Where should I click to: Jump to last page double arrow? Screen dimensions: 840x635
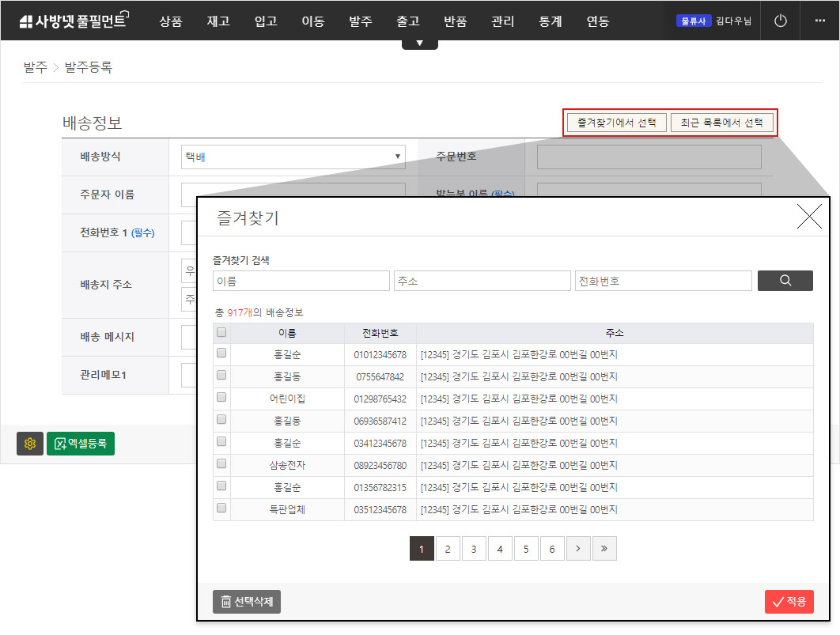[x=604, y=548]
